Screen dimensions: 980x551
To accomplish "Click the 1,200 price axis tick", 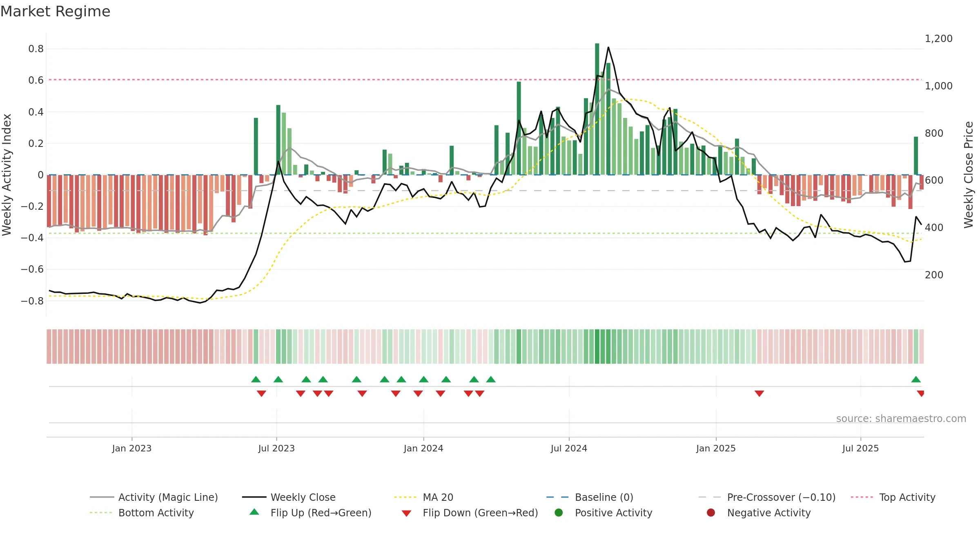I will coord(938,39).
